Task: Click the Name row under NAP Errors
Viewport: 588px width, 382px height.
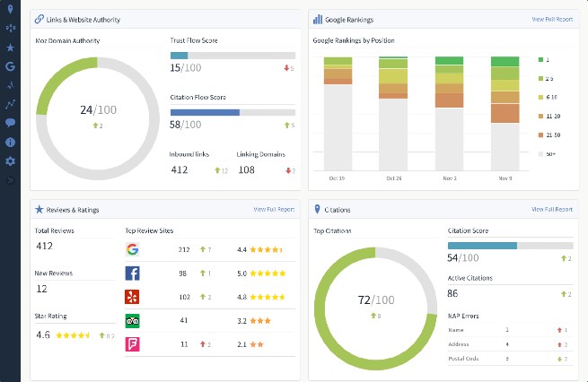Action: 511,330
